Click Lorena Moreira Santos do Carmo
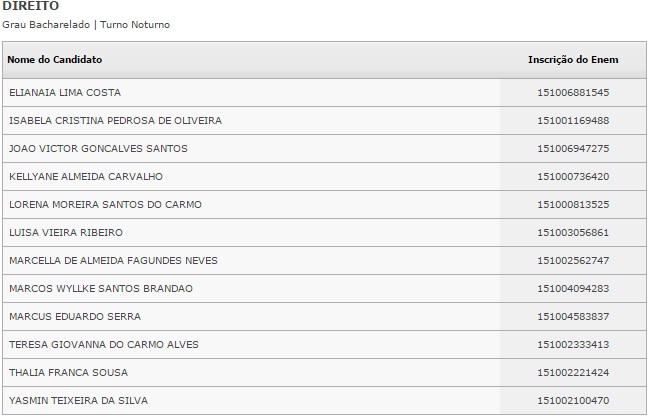Viewport: 650px width, 417px height. [105, 205]
